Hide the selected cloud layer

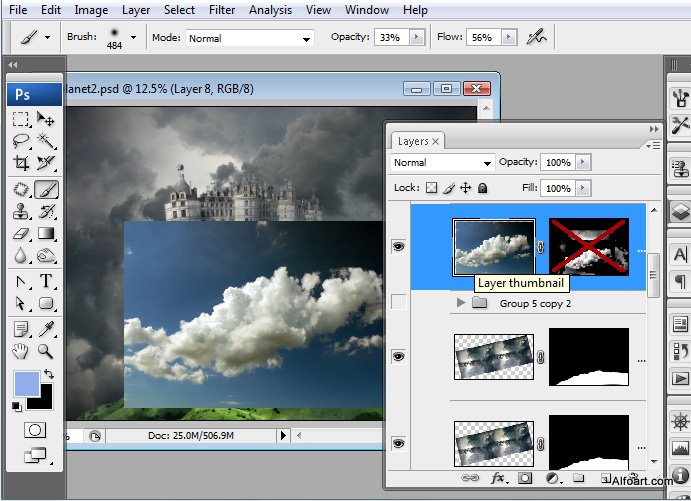398,246
